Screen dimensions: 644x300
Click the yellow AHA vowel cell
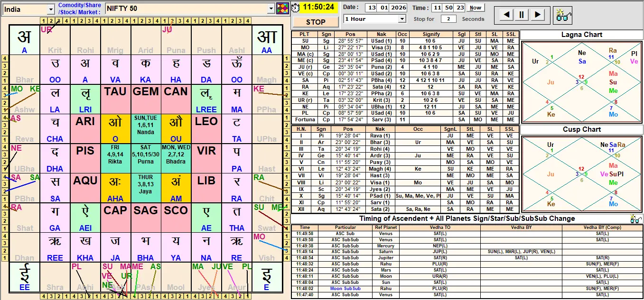pyautogui.click(x=115, y=188)
